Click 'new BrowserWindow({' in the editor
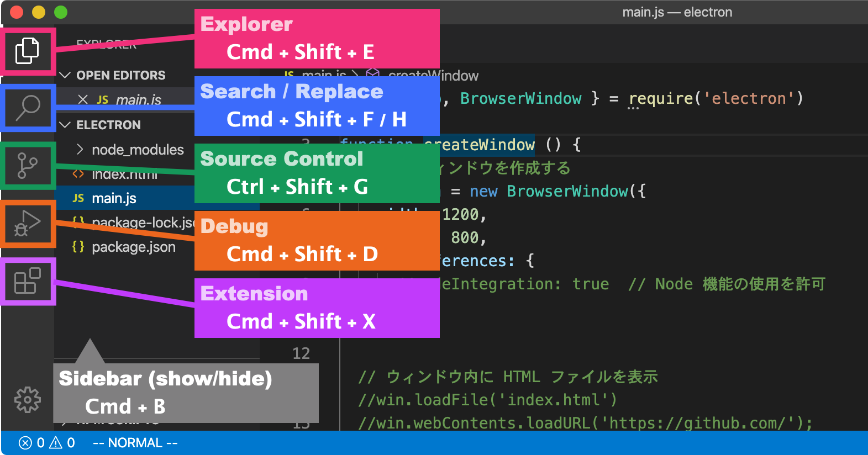The image size is (868, 455). (x=558, y=191)
